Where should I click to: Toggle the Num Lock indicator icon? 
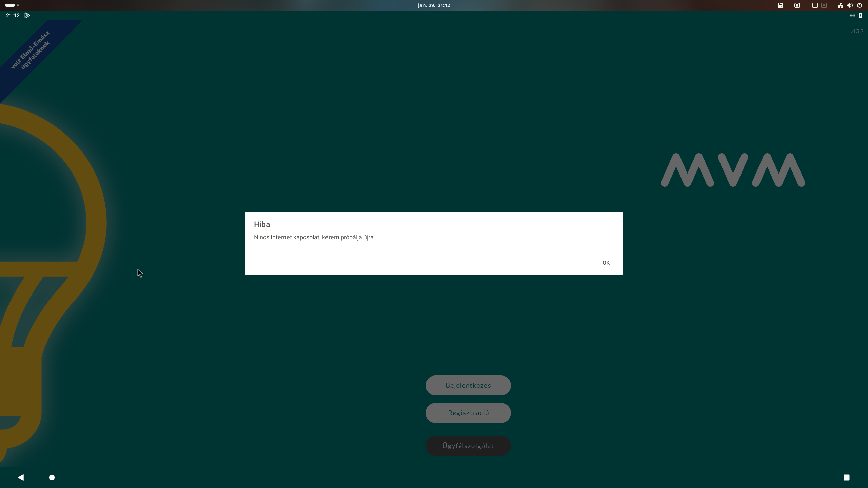[815, 5]
